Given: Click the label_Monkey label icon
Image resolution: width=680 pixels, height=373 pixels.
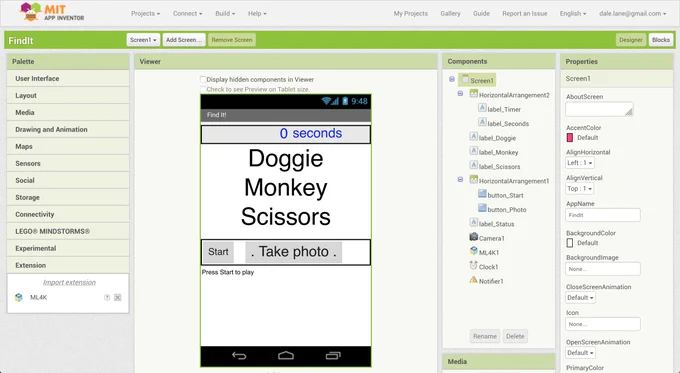Looking at the screenshot, I should click(474, 151).
